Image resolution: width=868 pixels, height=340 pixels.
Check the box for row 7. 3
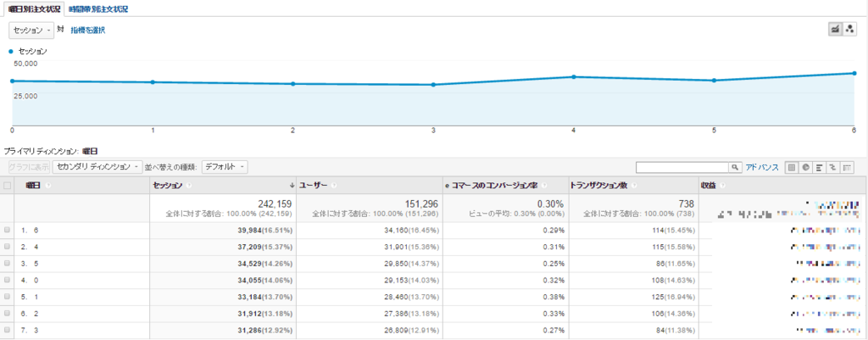[7, 330]
